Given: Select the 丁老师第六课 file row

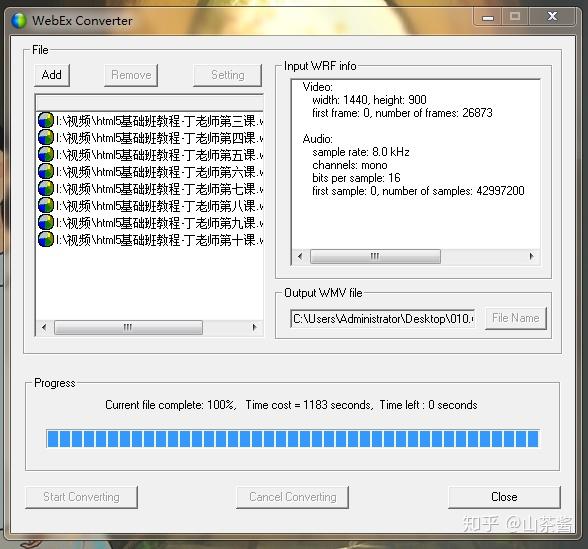Looking at the screenshot, I should [x=150, y=171].
